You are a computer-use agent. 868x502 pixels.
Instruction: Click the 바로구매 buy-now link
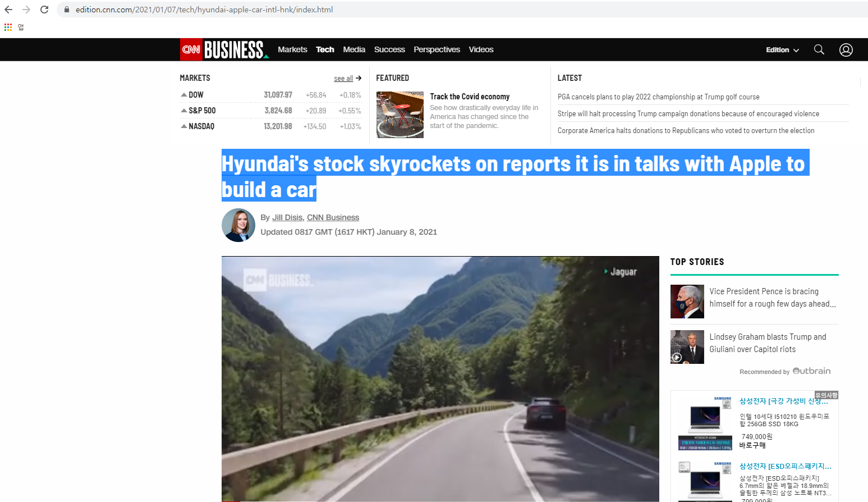point(752,445)
